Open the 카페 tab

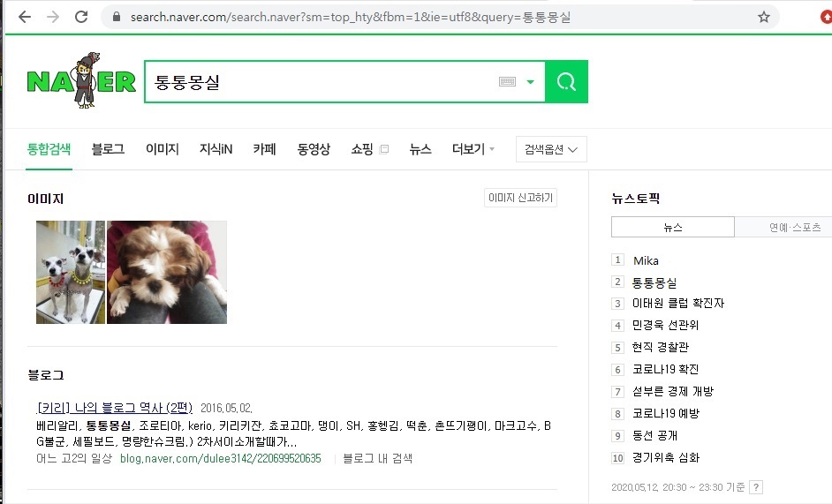(x=264, y=149)
